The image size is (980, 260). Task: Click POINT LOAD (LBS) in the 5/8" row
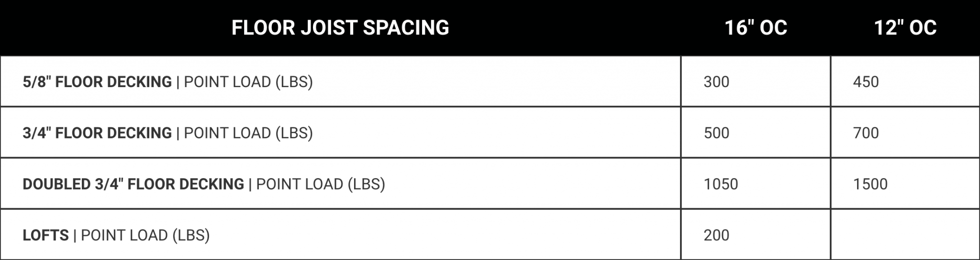[248, 82]
